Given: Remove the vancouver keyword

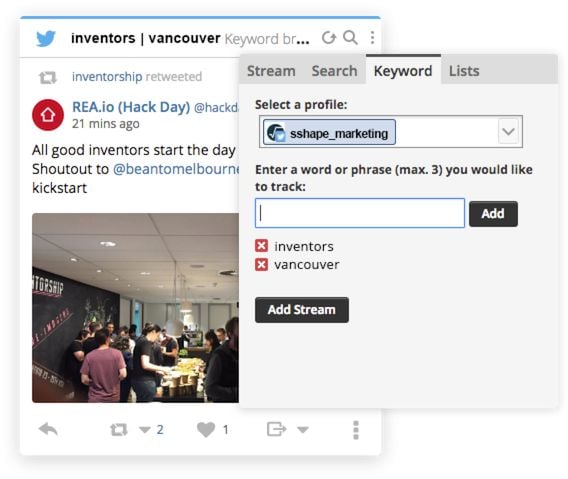Looking at the screenshot, I should 261,265.
